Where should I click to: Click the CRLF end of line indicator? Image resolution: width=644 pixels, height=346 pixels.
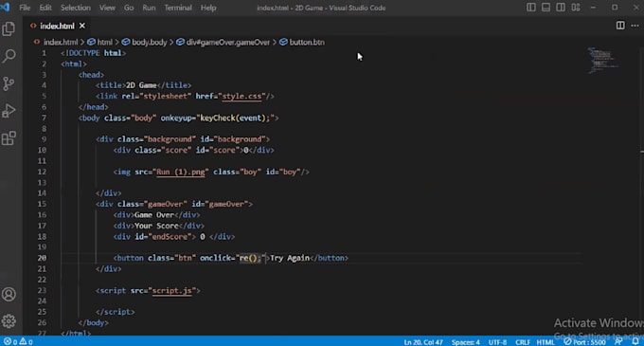(x=523, y=342)
